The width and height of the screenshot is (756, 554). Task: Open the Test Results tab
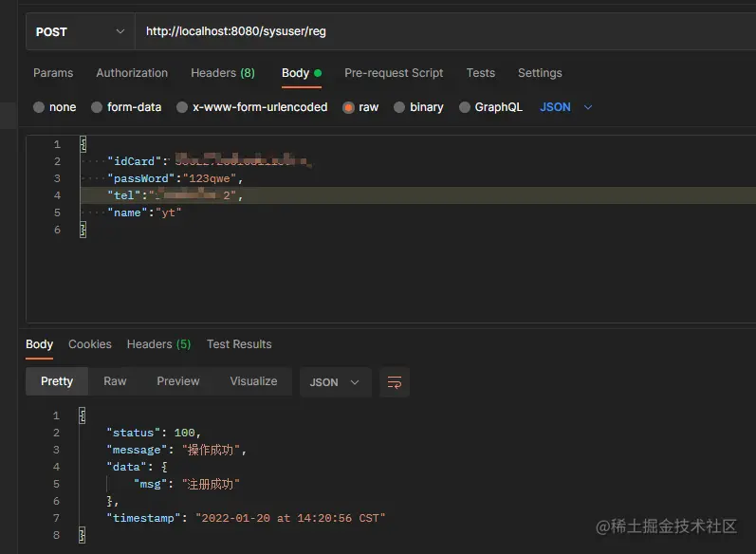pyautogui.click(x=239, y=344)
